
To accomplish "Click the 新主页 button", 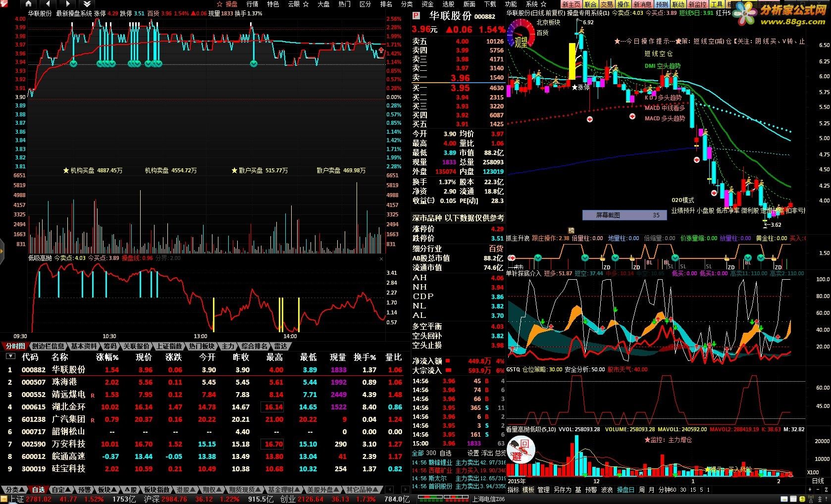I will click(x=571, y=4).
